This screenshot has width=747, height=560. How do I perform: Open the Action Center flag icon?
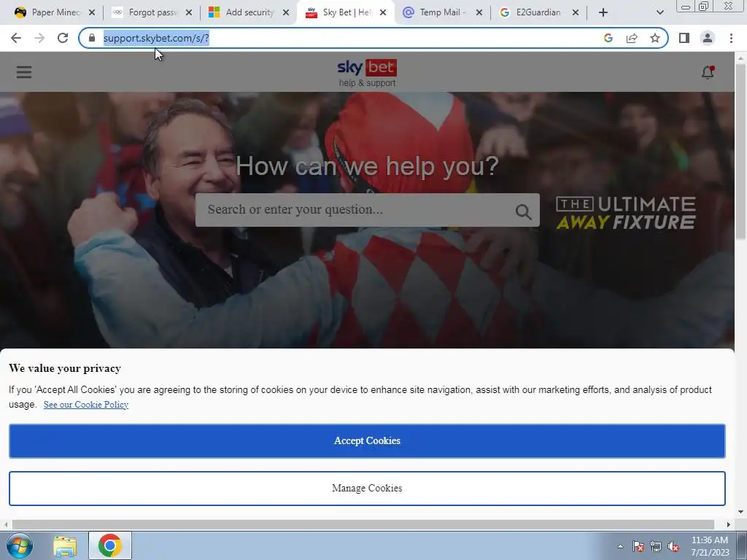(x=638, y=546)
